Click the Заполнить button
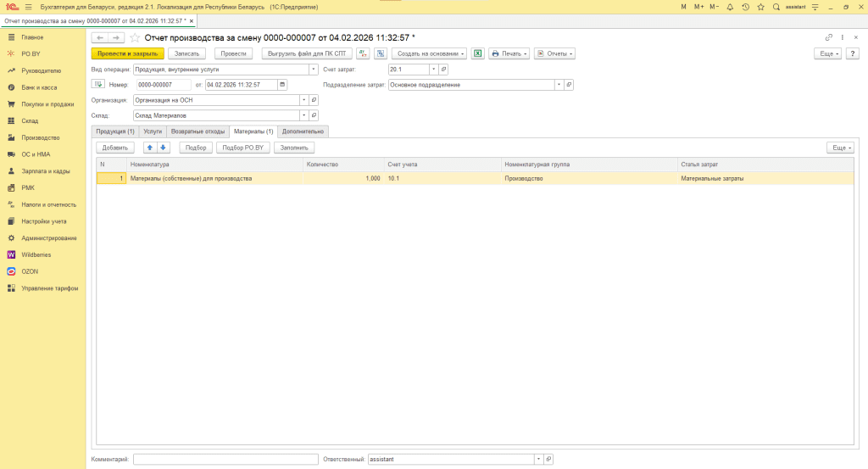The height and width of the screenshot is (469, 868). pos(294,148)
